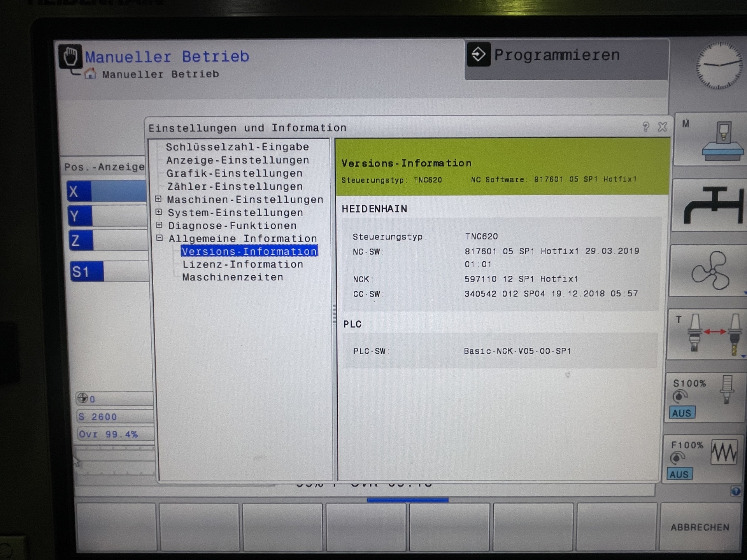Click the manual operation hand icon
Screen dimensions: 747x560
click(70, 57)
